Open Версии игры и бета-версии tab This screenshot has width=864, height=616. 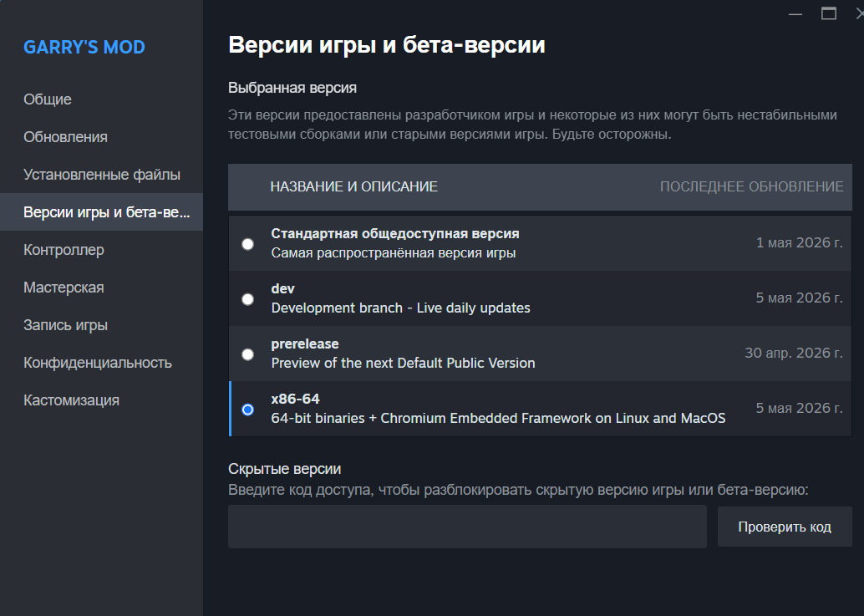pos(101,211)
